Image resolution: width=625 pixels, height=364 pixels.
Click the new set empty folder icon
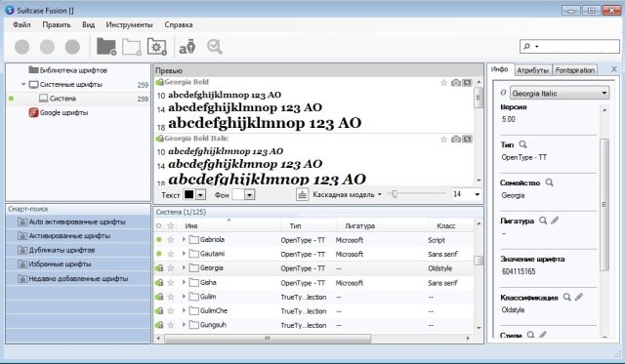click(132, 47)
